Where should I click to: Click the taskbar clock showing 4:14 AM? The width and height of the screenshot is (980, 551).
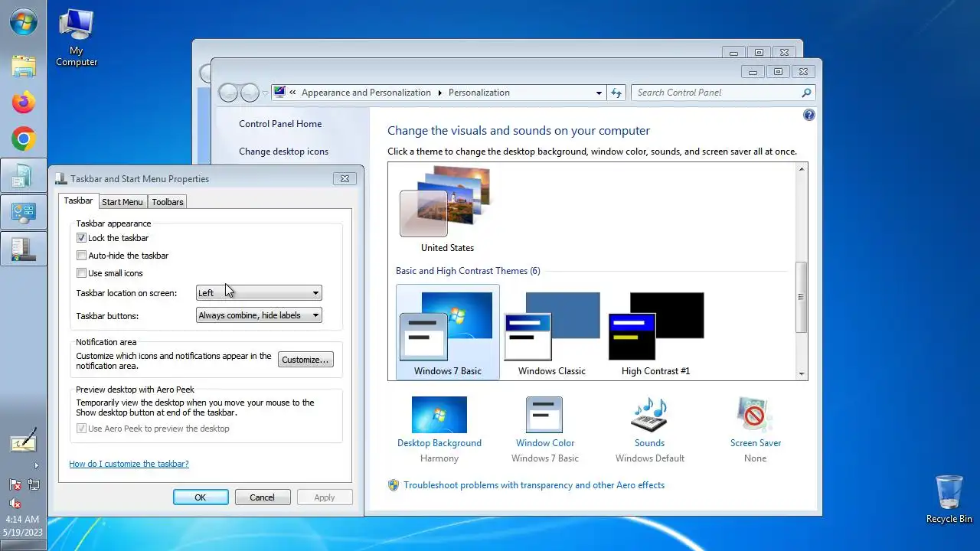pyautogui.click(x=22, y=519)
